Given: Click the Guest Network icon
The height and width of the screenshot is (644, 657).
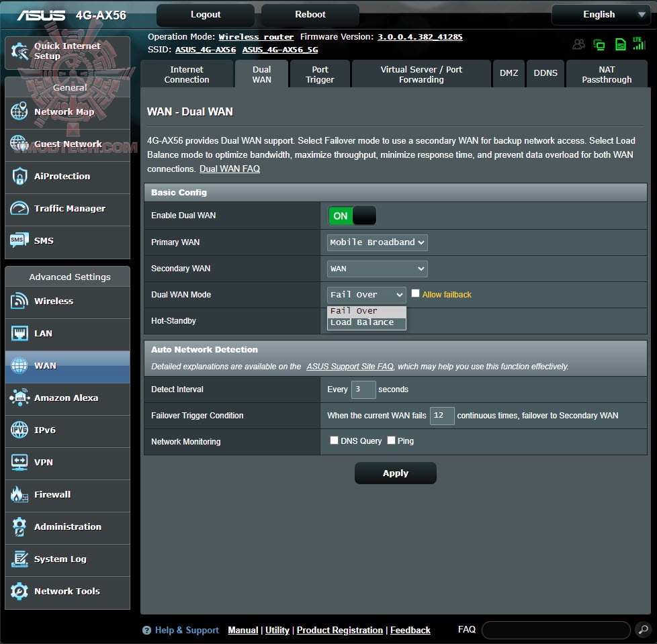Looking at the screenshot, I should tap(19, 144).
